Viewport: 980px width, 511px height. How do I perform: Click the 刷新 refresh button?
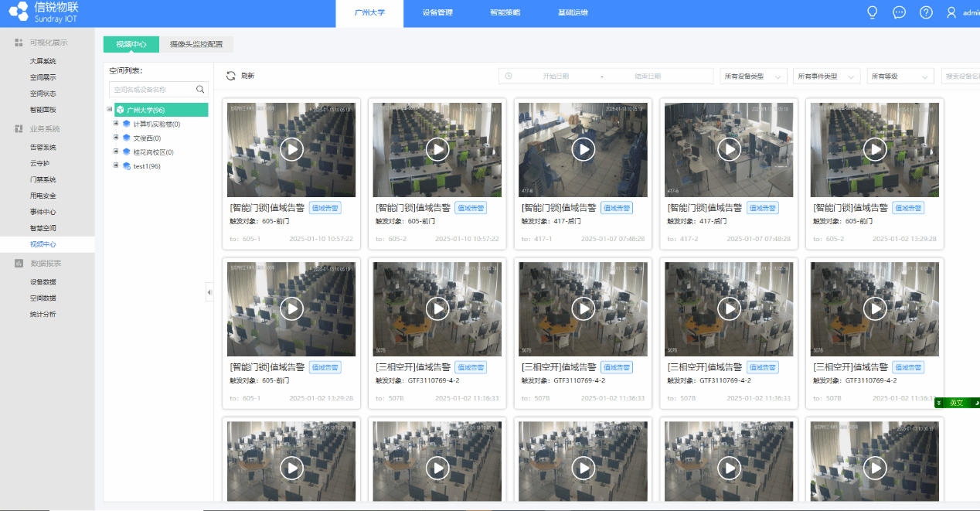point(240,76)
